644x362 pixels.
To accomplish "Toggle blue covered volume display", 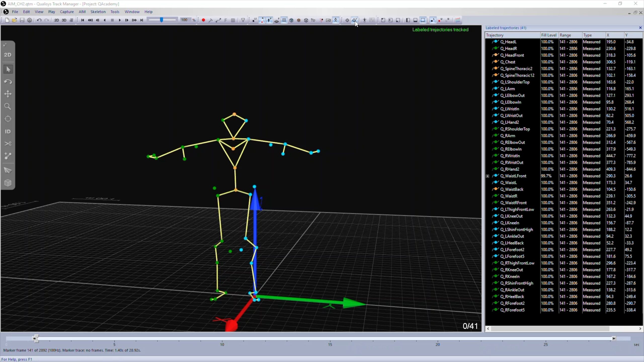I will pos(291,20).
